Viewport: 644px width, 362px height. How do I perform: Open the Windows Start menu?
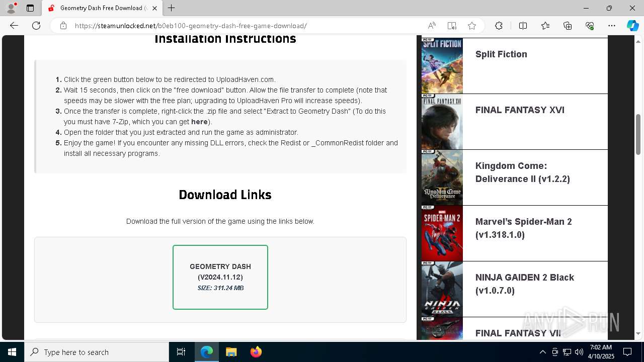tap(12, 352)
